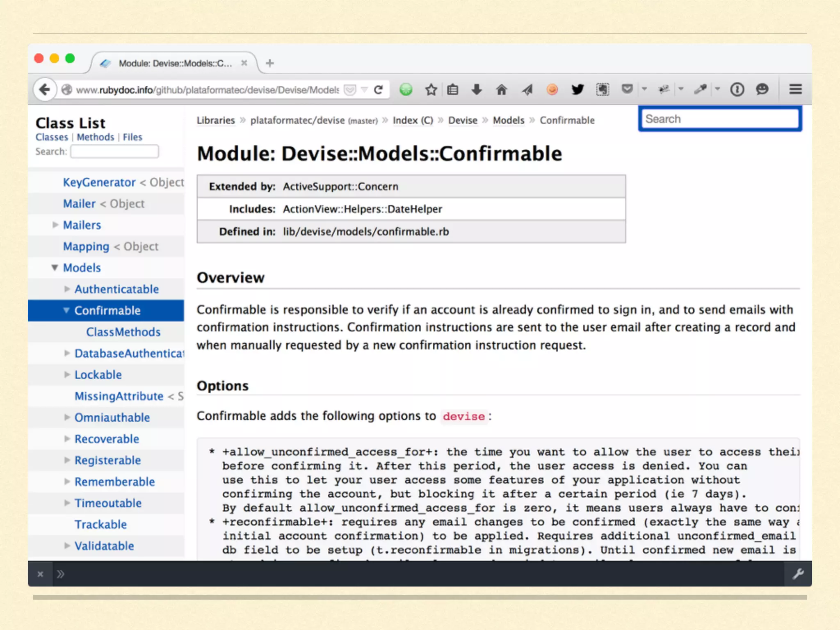Screen dimensions: 840x630
Task: Go to browser home page icon
Action: pyautogui.click(x=501, y=89)
